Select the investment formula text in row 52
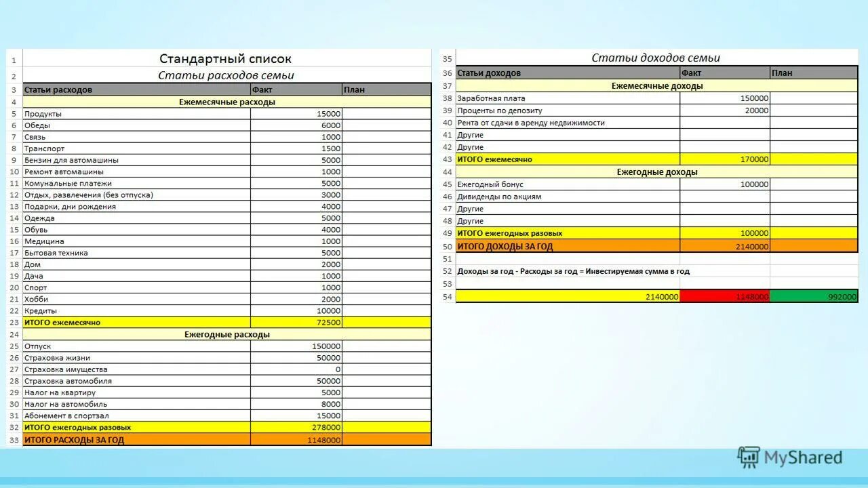The image size is (868, 488). (574, 271)
